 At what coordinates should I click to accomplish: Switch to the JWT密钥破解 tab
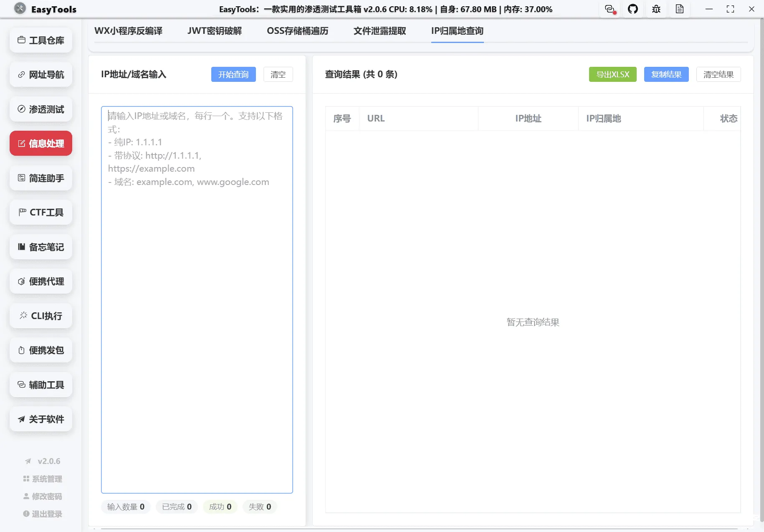(x=215, y=30)
